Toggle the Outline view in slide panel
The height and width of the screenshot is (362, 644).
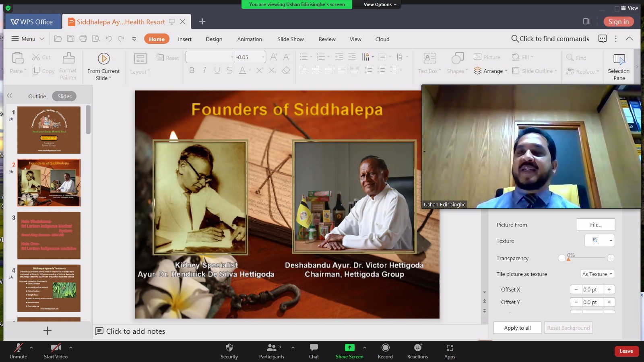37,96
